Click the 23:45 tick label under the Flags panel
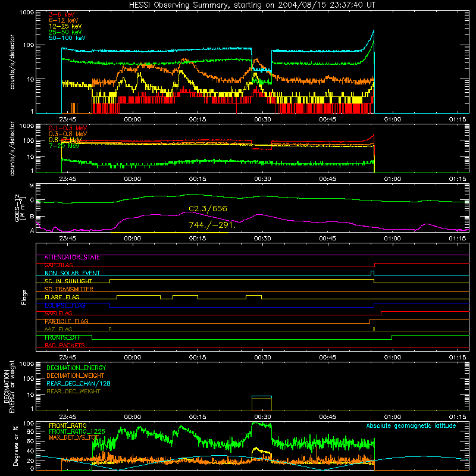Screen dimensions: 476x476 click(x=67, y=358)
